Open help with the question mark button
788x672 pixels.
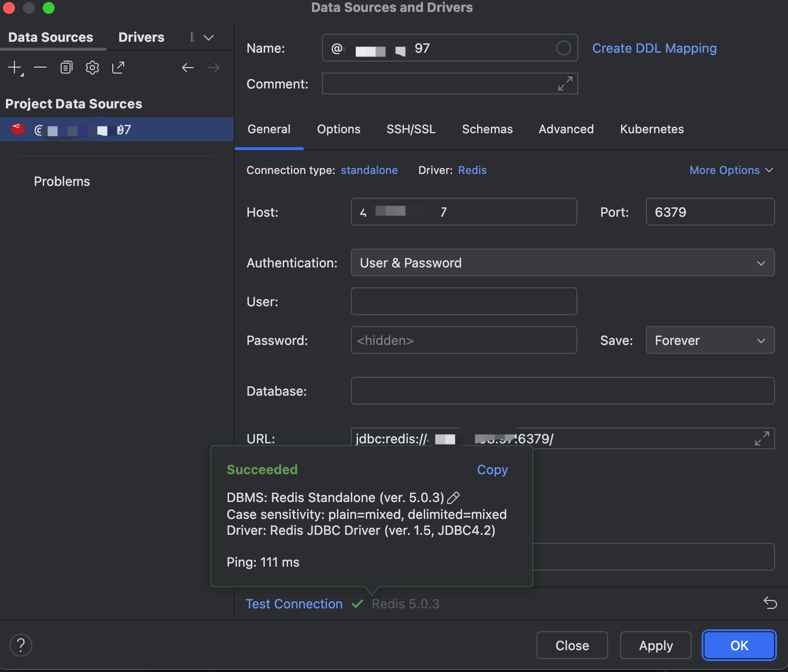[x=21, y=645]
